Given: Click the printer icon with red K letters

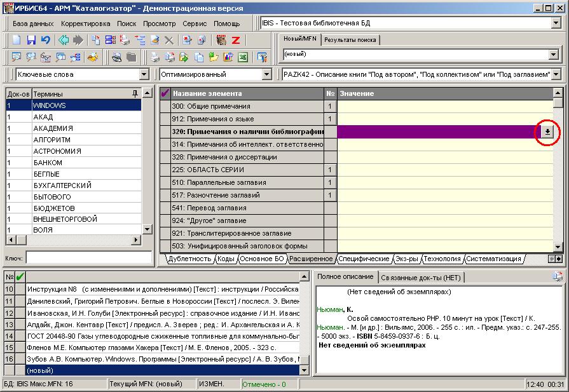Looking at the screenshot, I should tap(125, 40).
